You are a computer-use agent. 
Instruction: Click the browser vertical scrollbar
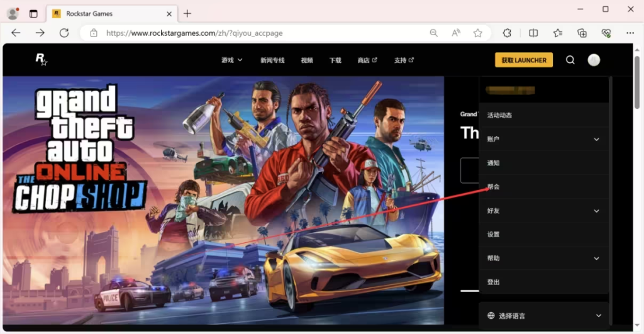[x=637, y=82]
